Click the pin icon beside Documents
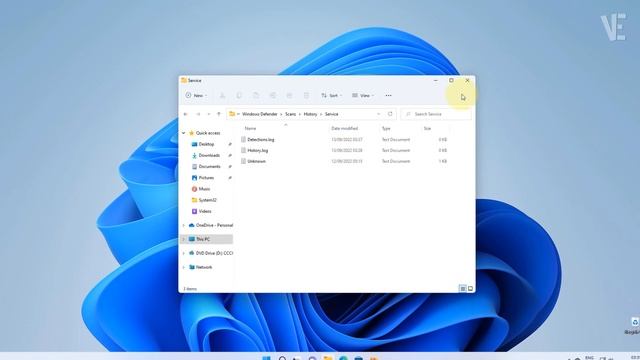Image resolution: width=640 pixels, height=360 pixels. click(x=230, y=167)
